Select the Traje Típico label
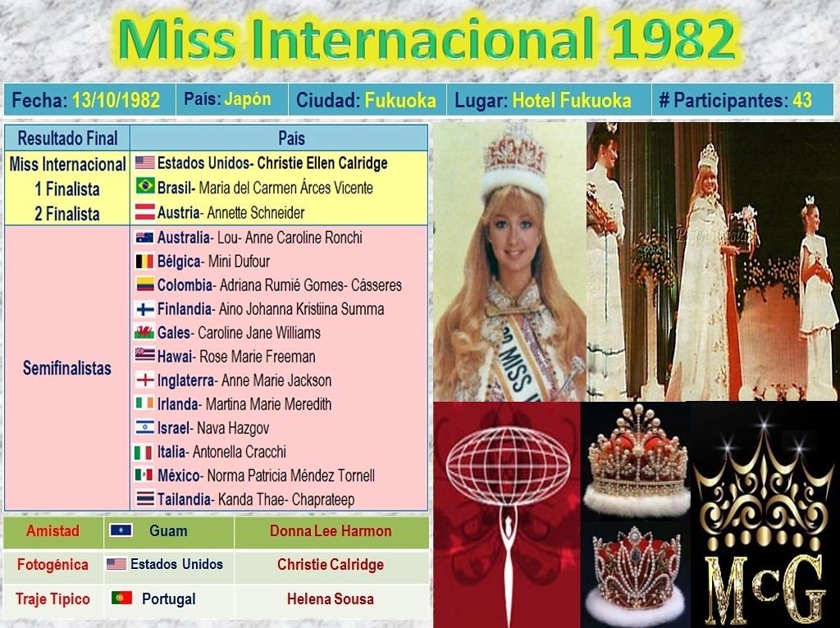840x628 pixels. pos(52,598)
